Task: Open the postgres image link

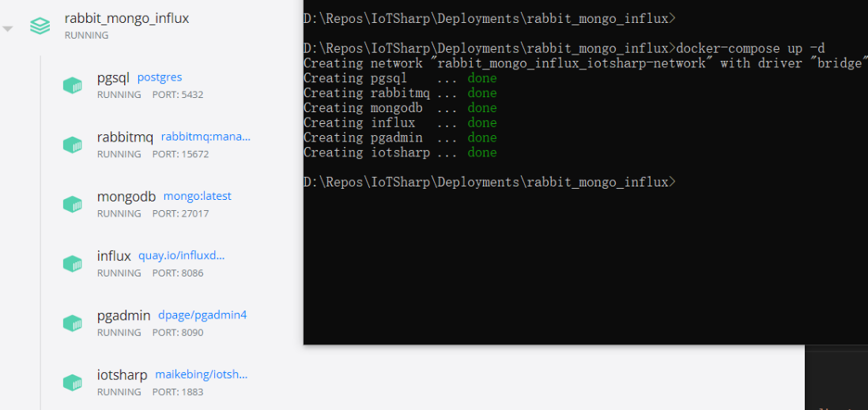Action: 160,77
